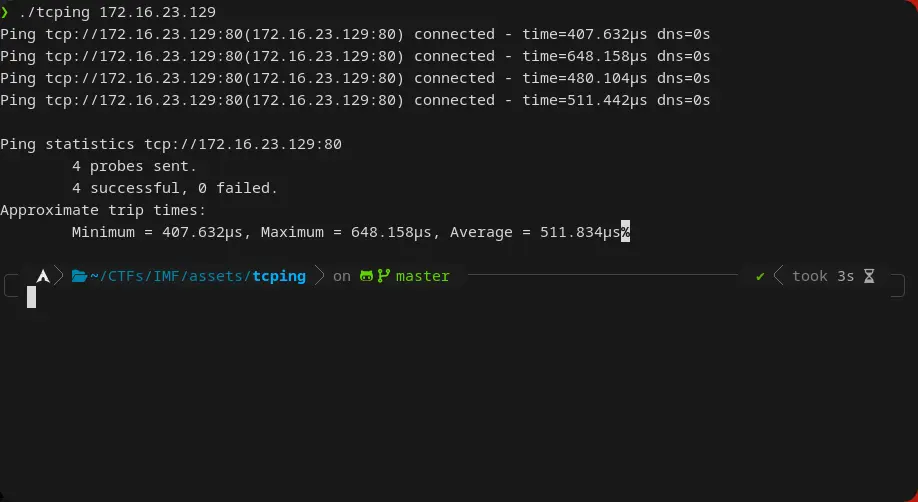Click the green GitHub cat icon
The width and height of the screenshot is (918, 502).
click(x=366, y=276)
